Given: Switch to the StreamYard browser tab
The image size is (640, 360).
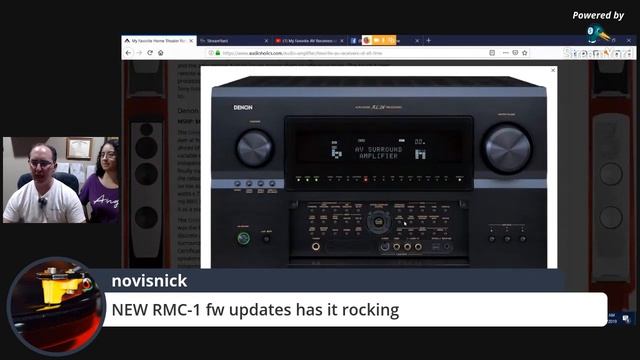Looking at the screenshot, I should (233, 41).
